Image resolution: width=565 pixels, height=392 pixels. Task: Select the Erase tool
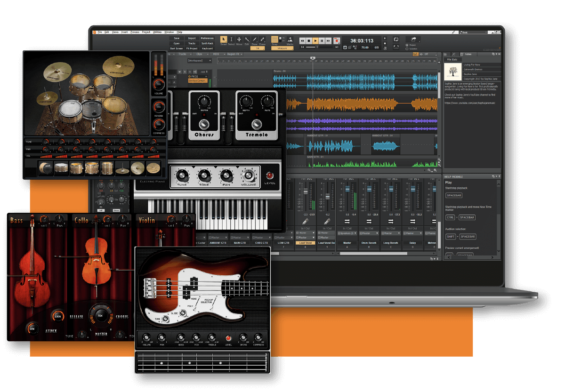pyautogui.click(x=262, y=40)
